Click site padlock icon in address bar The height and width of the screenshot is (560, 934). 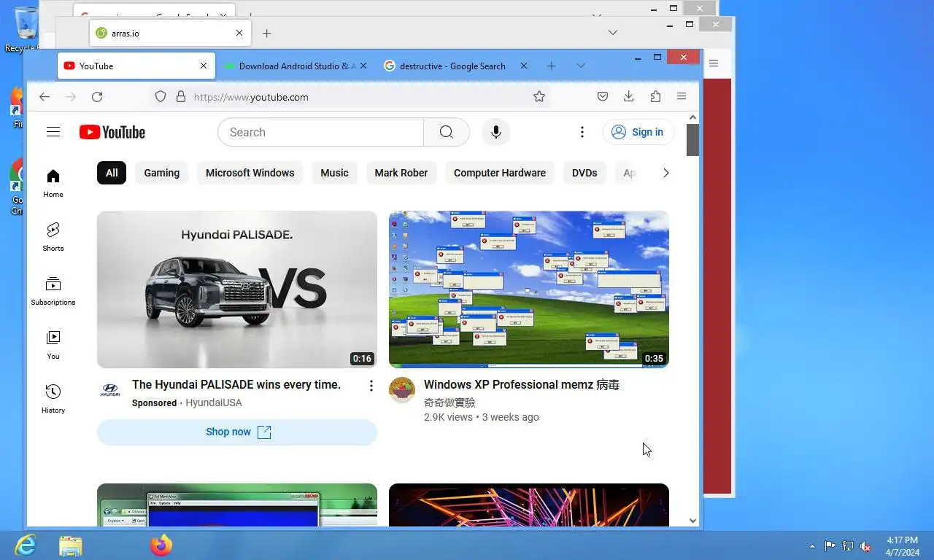click(x=181, y=97)
